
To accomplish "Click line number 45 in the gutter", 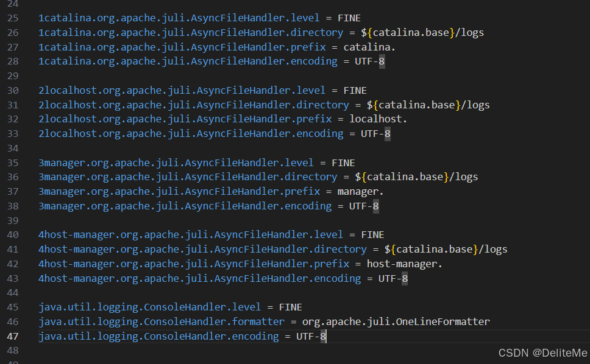I will pos(13,307).
